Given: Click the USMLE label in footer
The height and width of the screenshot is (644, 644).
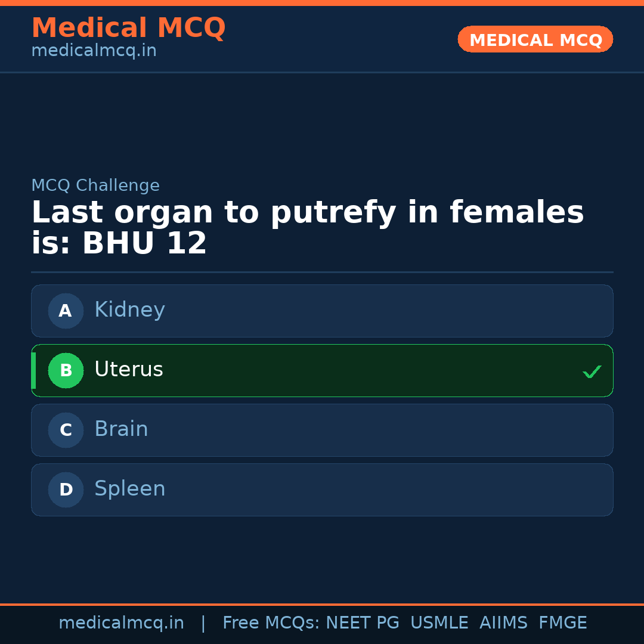Looking at the screenshot, I should tap(439, 623).
